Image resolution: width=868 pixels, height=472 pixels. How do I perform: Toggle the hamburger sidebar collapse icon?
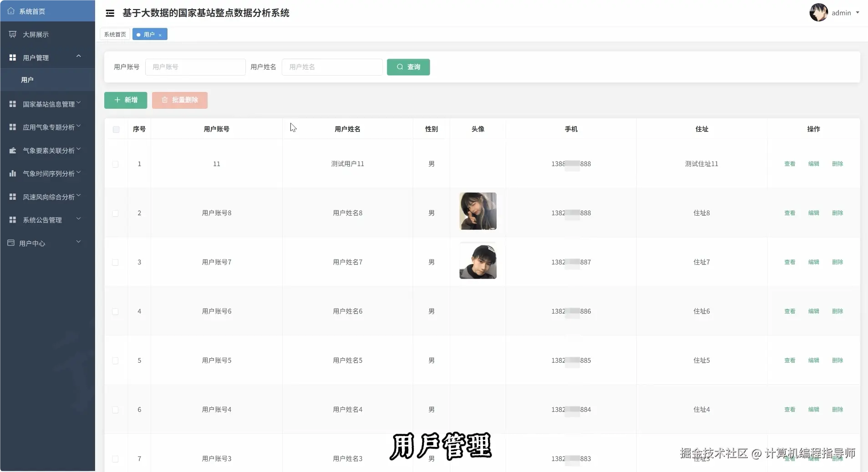[110, 13]
